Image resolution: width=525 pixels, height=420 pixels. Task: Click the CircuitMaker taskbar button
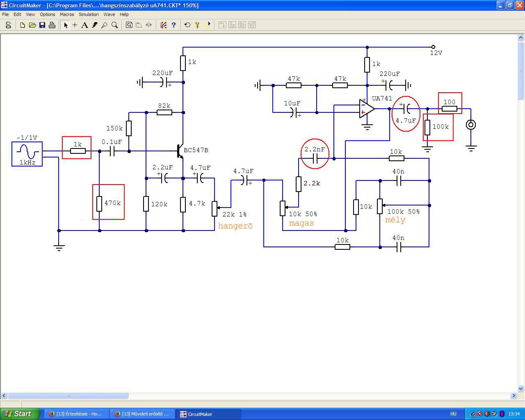click(208, 414)
